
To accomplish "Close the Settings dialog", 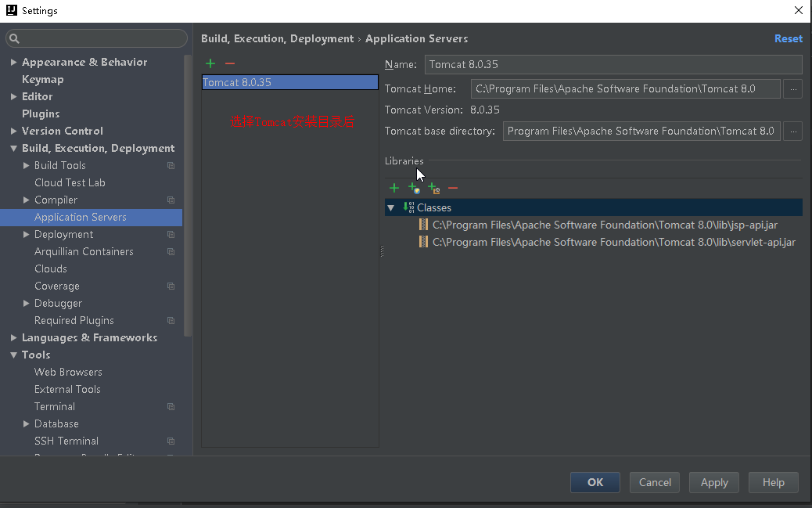I will [799, 10].
